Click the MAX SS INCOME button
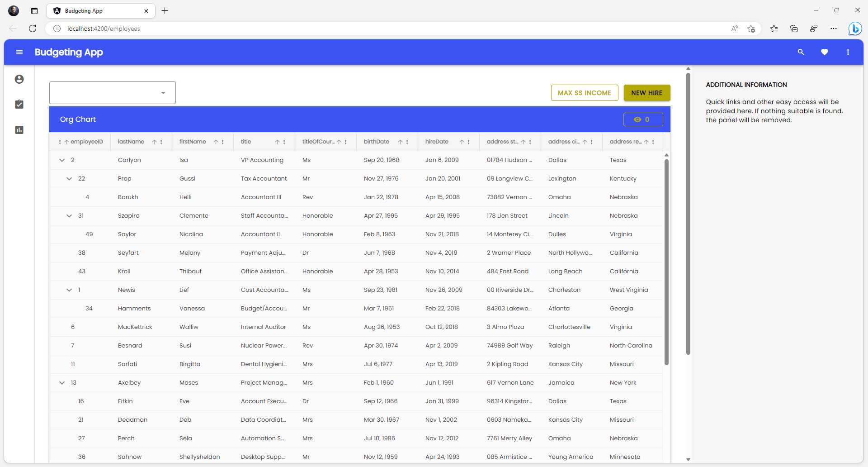Viewport: 868px width, 467px height. [x=584, y=93]
